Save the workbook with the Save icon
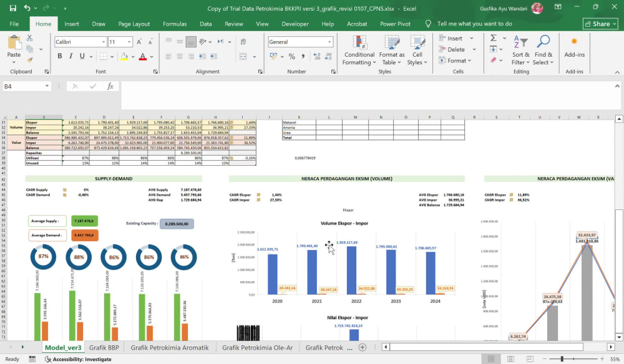 12,8
